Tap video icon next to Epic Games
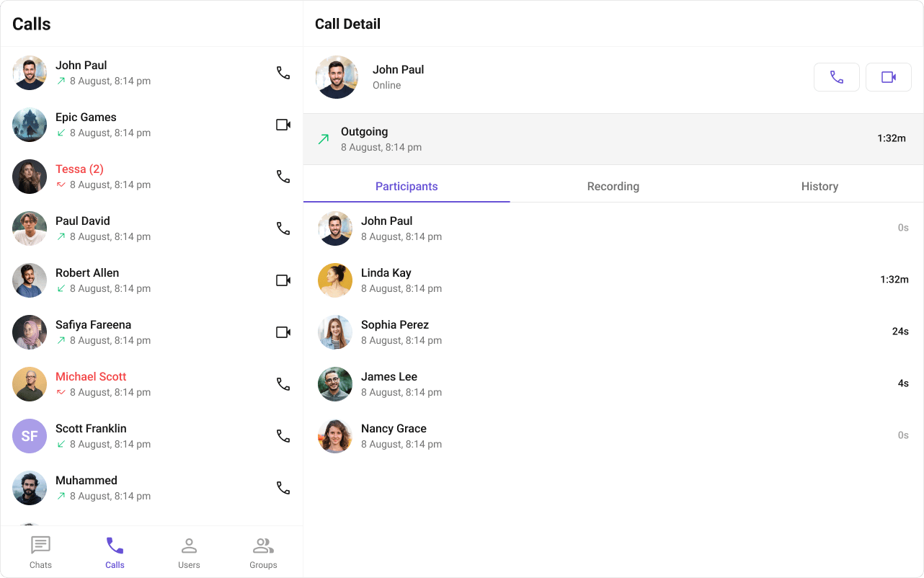This screenshot has height=578, width=924. (x=283, y=125)
